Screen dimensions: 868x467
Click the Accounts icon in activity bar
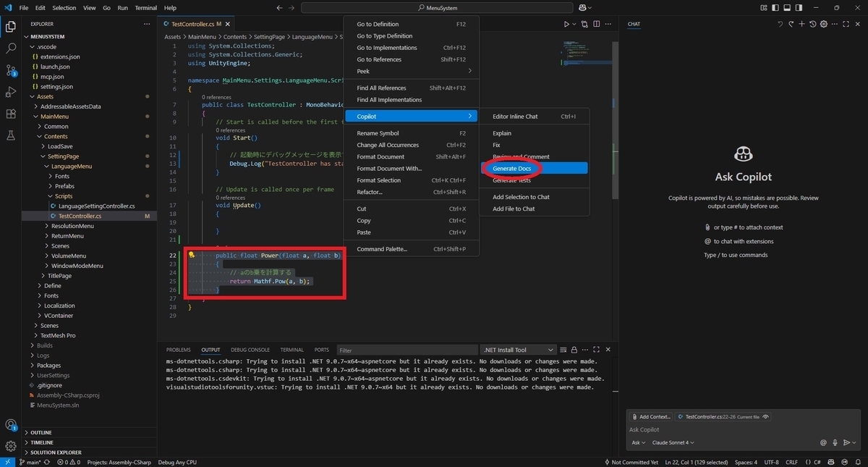[11, 425]
